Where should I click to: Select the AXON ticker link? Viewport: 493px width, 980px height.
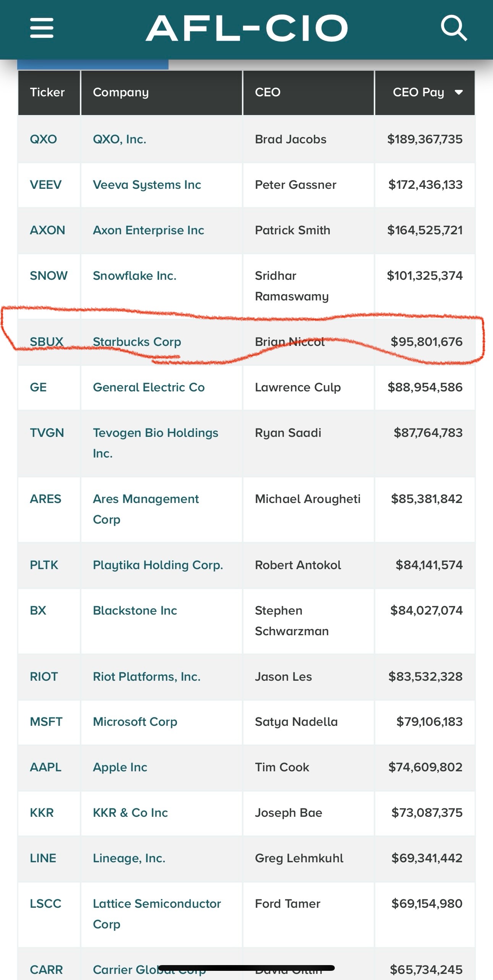pyautogui.click(x=47, y=230)
